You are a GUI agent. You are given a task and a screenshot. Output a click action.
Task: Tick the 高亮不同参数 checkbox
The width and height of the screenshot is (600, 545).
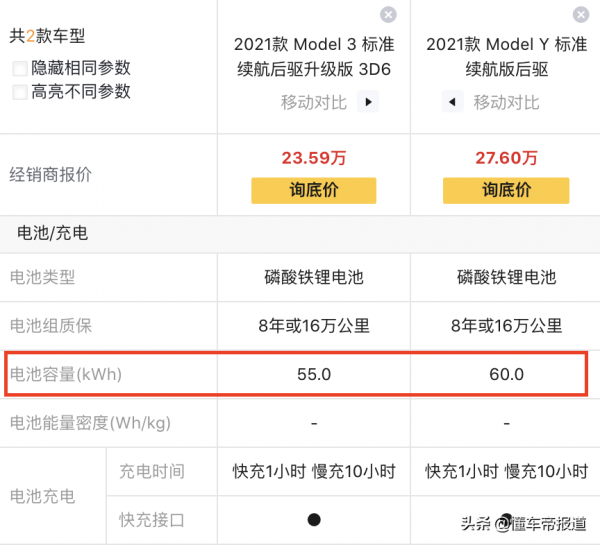tap(20, 92)
